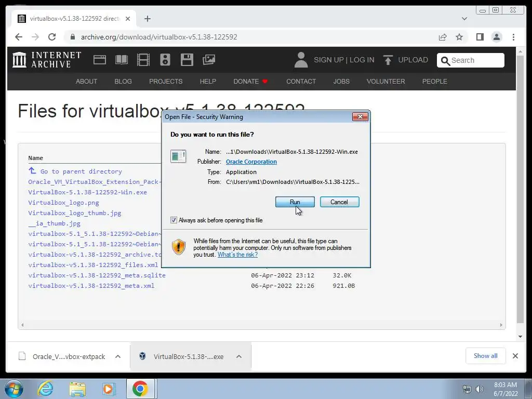
Task: Bookmark this page with the star icon
Action: [x=459, y=37]
